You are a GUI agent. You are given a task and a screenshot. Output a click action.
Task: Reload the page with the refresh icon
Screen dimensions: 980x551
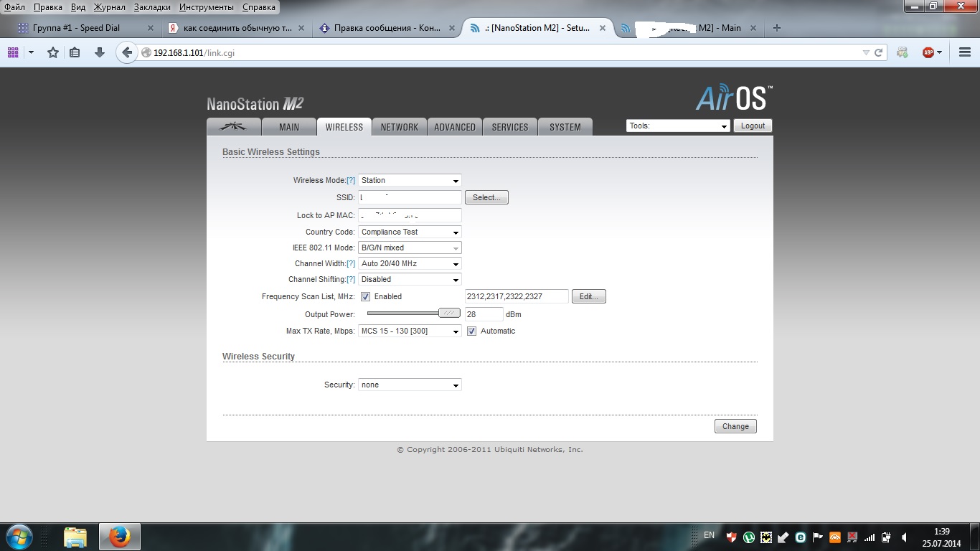click(878, 52)
